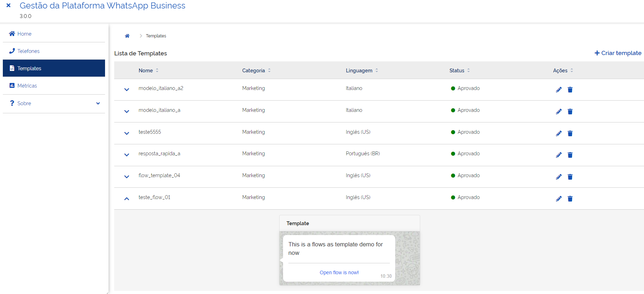Screen dimensions: 644x294
Task: Delete the modelo_italiano_a template via trash icon
Action: tap(570, 112)
